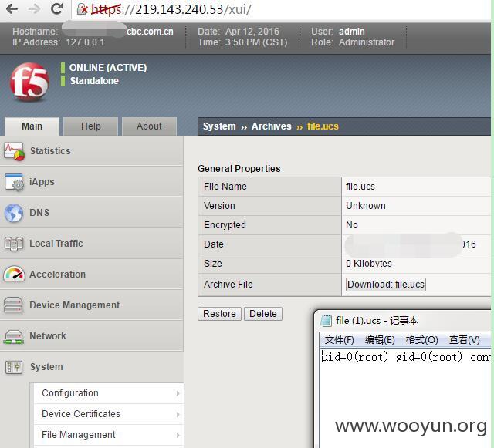Viewport: 494px width, 448px height.
Task: Open the 格式(O) menu in Notepad
Action: [x=422, y=340]
